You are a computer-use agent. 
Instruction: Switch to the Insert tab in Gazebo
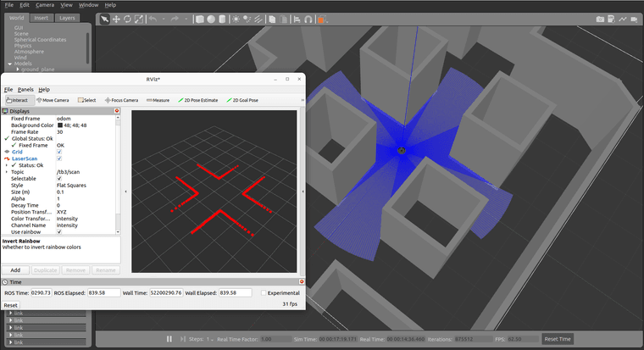click(x=41, y=18)
